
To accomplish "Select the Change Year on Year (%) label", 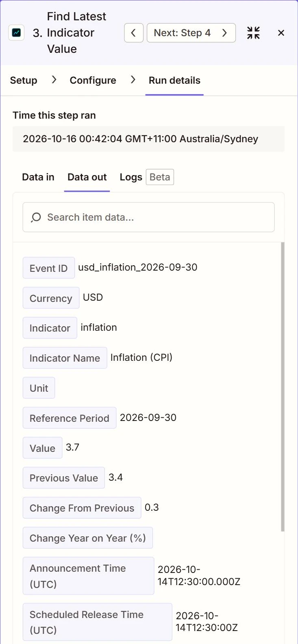I will 88,538.
